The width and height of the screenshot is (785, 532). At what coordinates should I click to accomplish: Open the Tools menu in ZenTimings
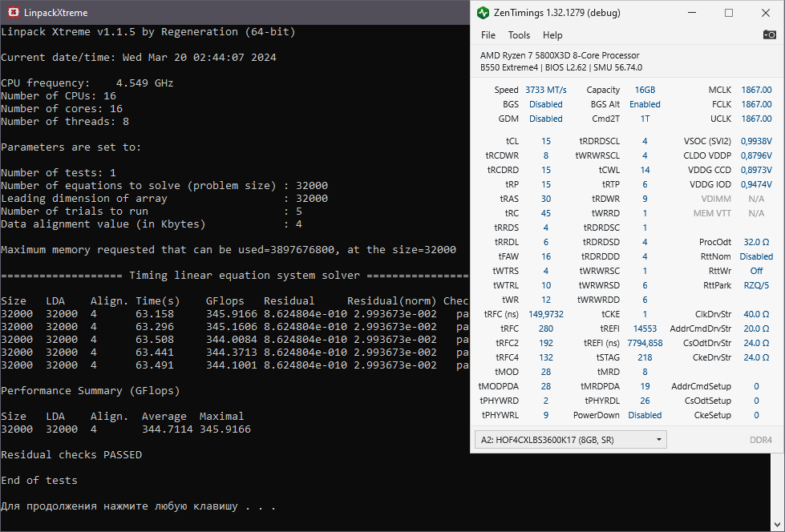(x=519, y=35)
